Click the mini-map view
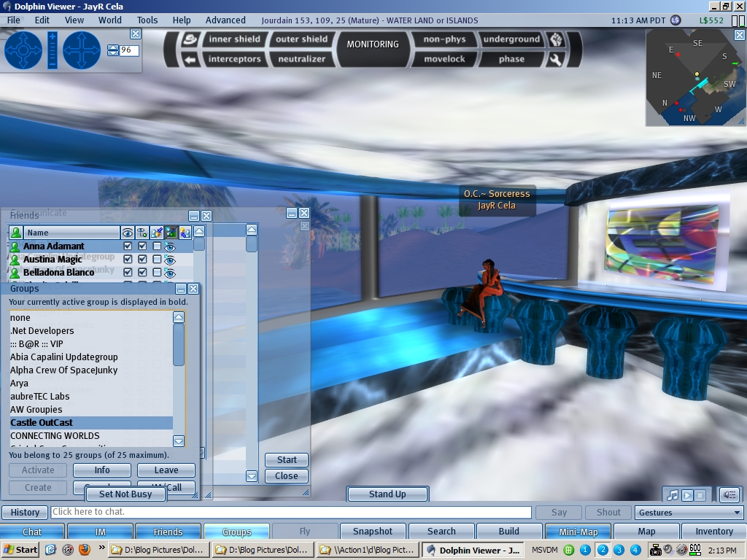Image resolution: width=747 pixels, height=560 pixels. point(695,77)
